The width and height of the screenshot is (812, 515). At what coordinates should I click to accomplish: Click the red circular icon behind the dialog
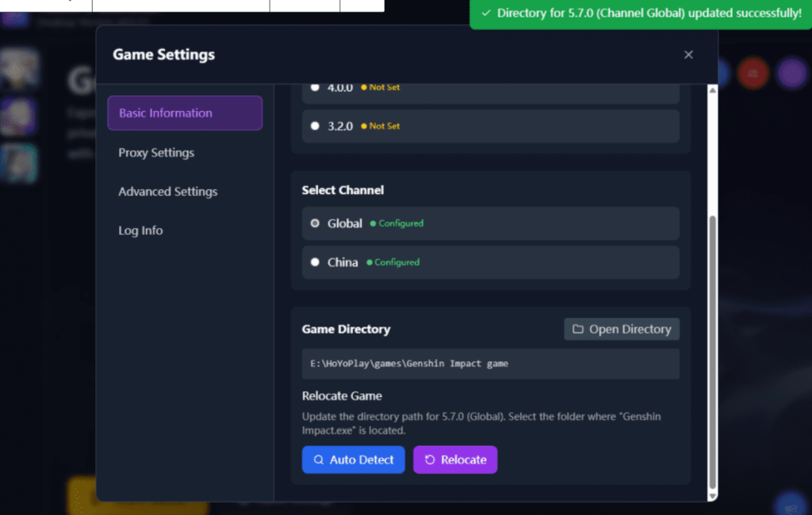coord(753,74)
